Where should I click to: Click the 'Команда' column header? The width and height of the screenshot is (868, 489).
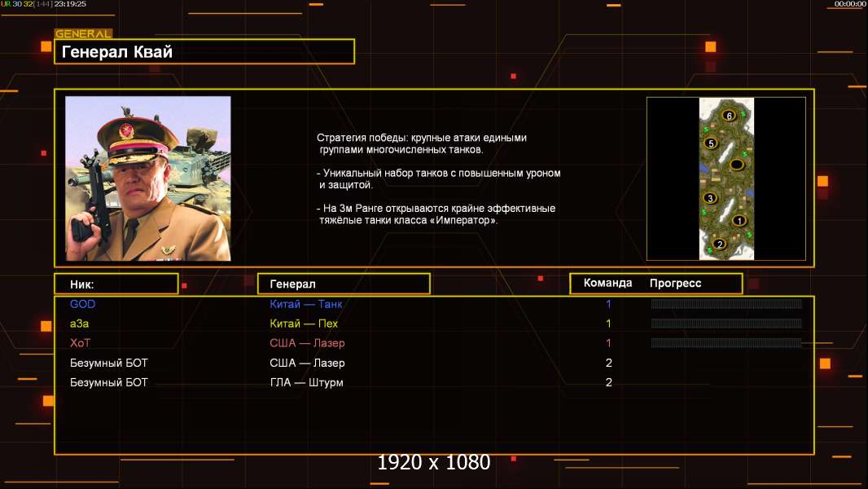(607, 283)
